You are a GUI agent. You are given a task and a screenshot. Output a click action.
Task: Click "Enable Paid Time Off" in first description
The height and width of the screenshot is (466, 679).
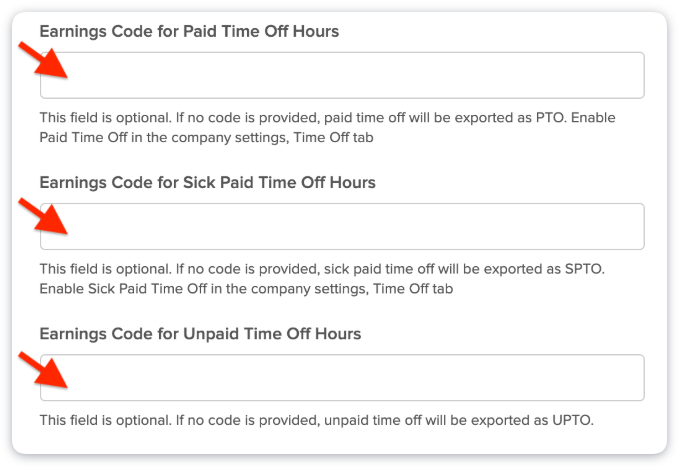click(576, 118)
